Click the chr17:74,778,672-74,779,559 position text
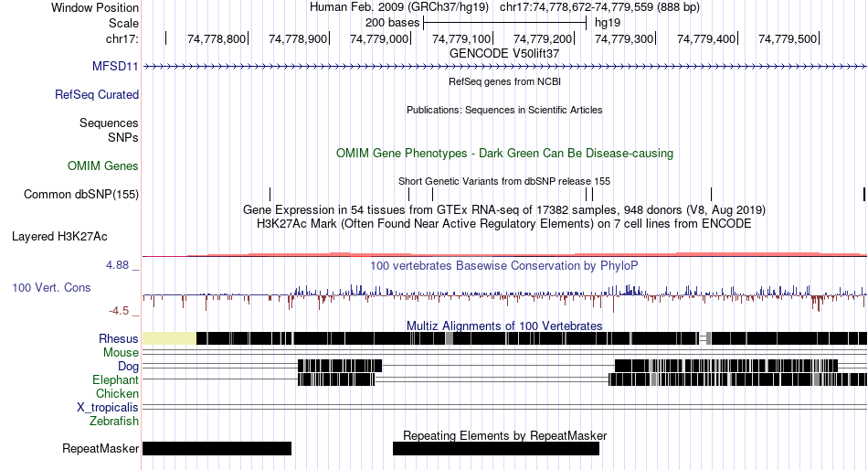868x470 pixels. pyautogui.click(x=599, y=7)
